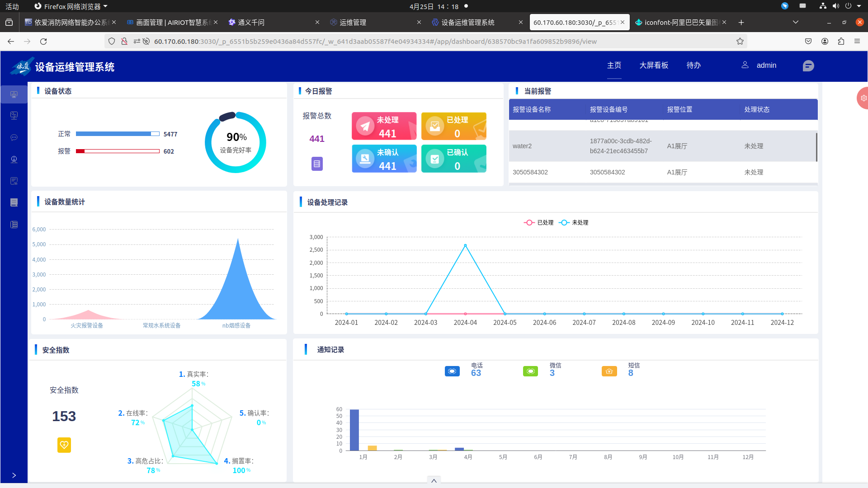Click the blue phone notification icon
The image size is (868, 488).
[452, 371]
